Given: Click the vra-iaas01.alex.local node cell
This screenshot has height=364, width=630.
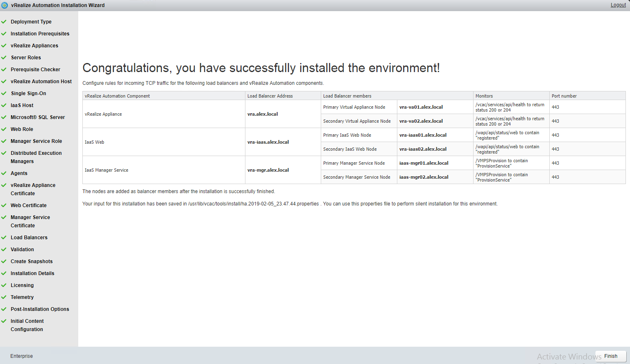Looking at the screenshot, I should point(423,135).
